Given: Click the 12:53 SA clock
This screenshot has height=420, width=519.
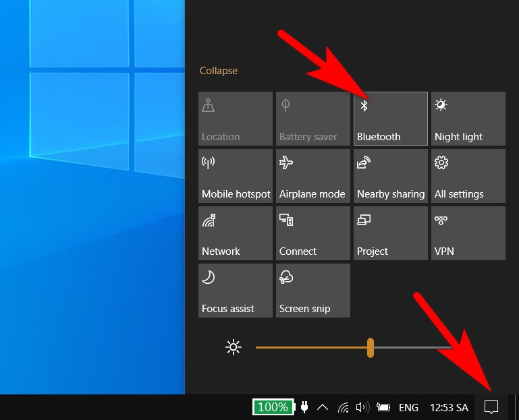Looking at the screenshot, I should 449,407.
